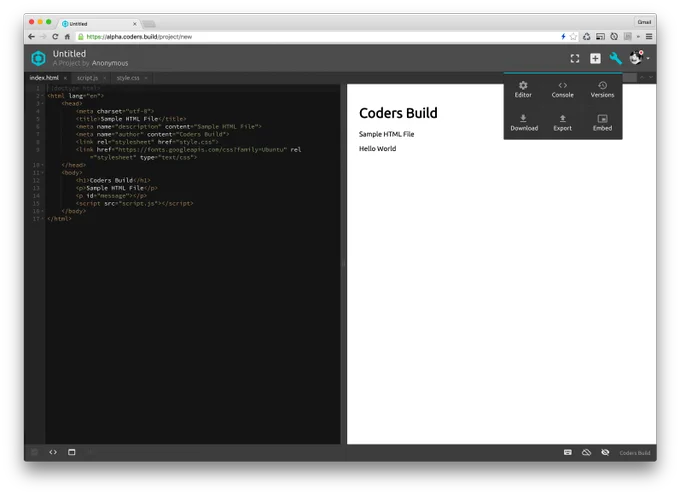The image size is (680, 495).
Task: Open a new browser tab
Action: coord(149,24)
